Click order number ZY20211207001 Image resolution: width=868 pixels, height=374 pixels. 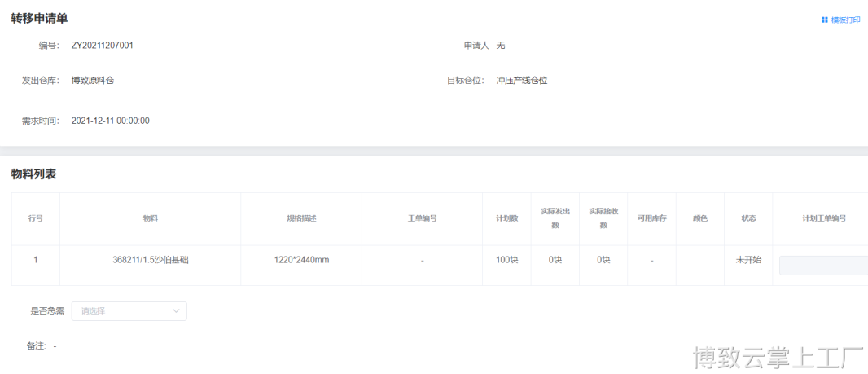tap(103, 46)
